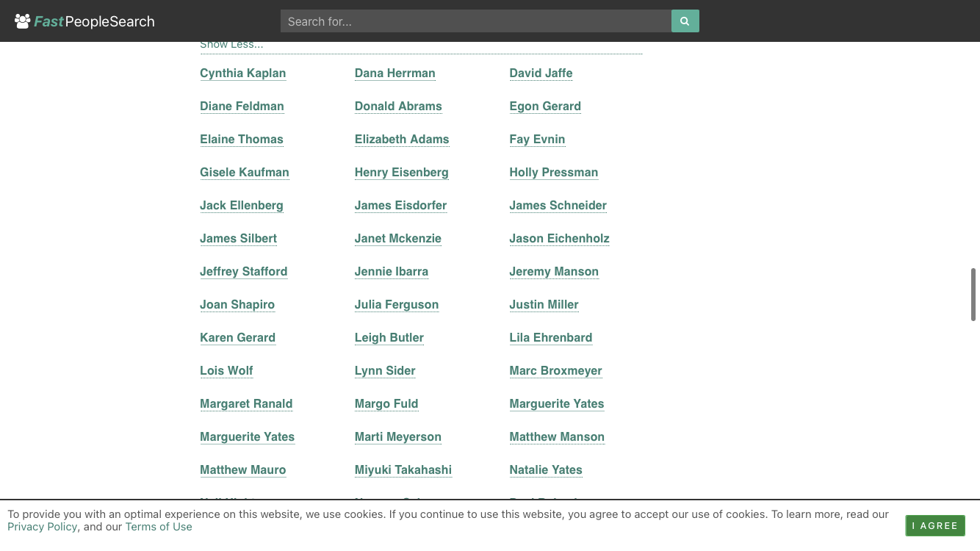Viewport: 980px width, 551px height.
Task: Click the Lila Ehrenbard name
Action: pyautogui.click(x=550, y=337)
